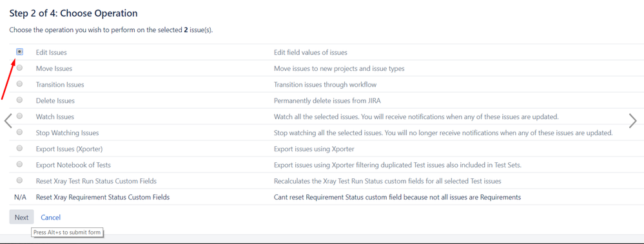Click 'Cant reset Requirement Status custom field' message

point(397,197)
